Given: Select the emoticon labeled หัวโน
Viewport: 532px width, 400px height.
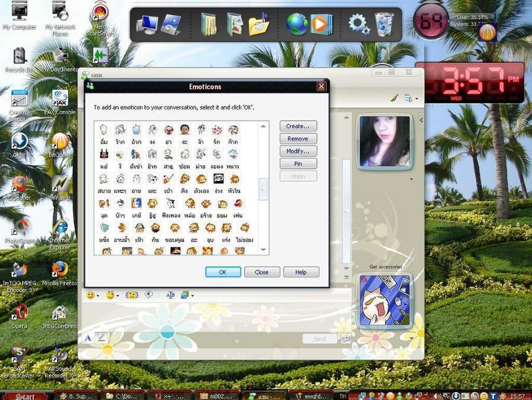Looking at the screenshot, I should point(235,179).
